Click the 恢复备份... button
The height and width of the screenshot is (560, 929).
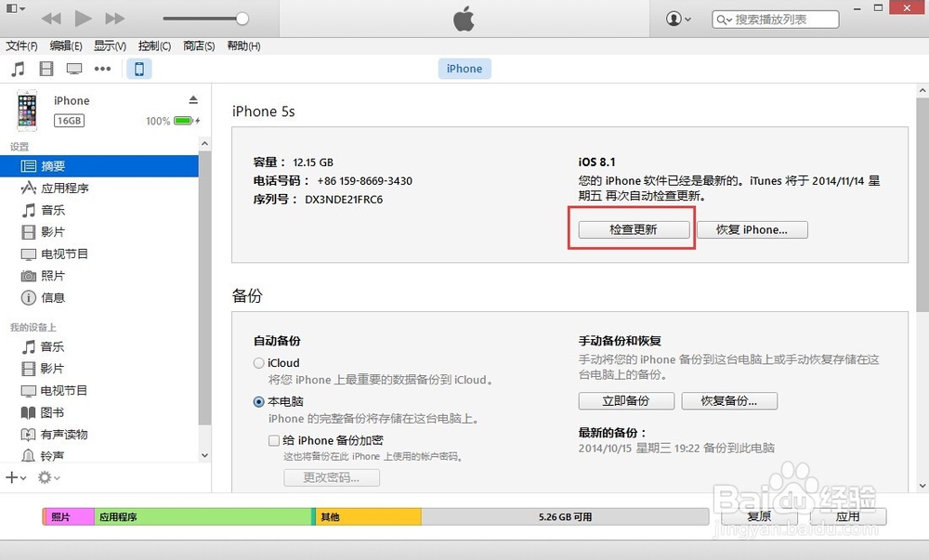point(729,401)
